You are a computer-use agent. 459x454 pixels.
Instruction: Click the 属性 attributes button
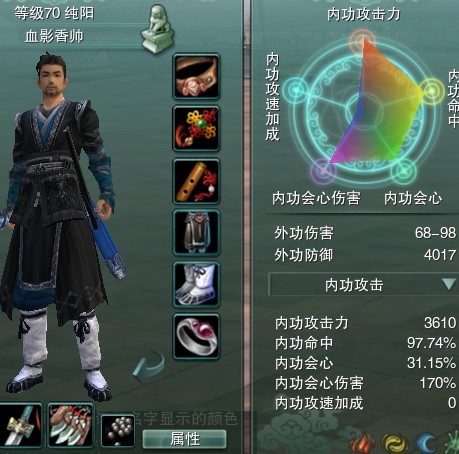(x=184, y=439)
